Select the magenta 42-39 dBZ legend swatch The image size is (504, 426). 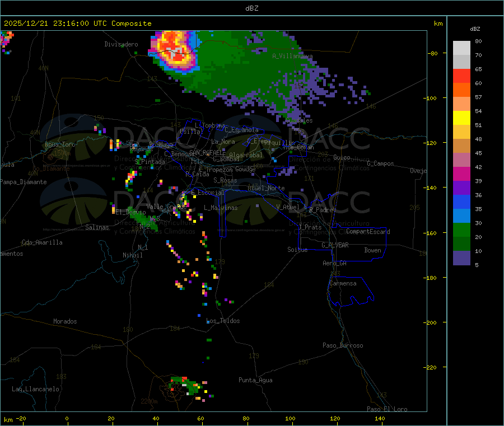click(x=461, y=174)
